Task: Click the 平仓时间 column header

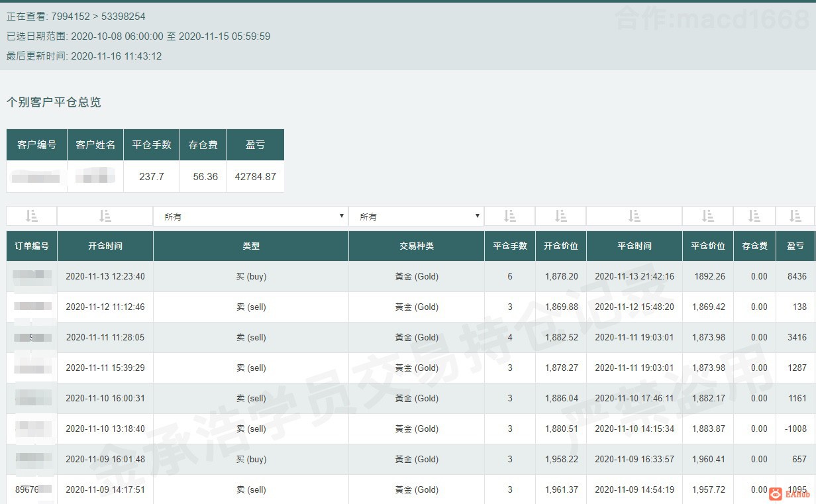Action: pyautogui.click(x=635, y=246)
